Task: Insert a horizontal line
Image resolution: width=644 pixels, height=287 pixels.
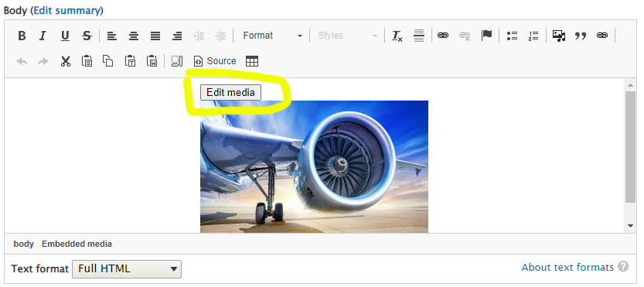Action: coord(418,36)
